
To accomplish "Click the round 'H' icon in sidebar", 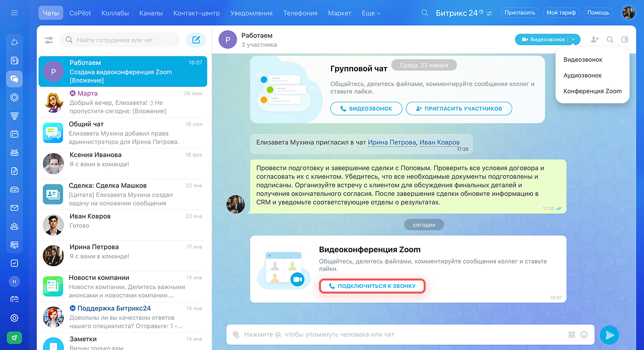I will (x=14, y=282).
